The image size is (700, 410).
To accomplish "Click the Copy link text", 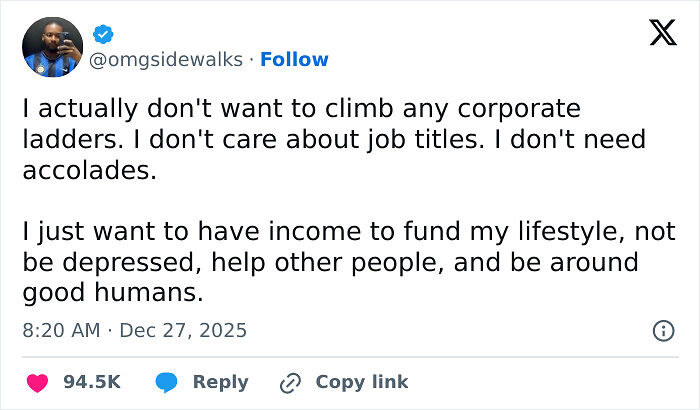I will 361,382.
